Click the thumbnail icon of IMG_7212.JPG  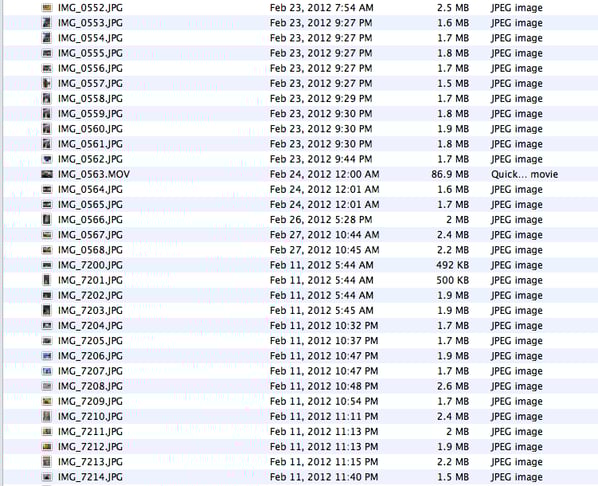47,447
